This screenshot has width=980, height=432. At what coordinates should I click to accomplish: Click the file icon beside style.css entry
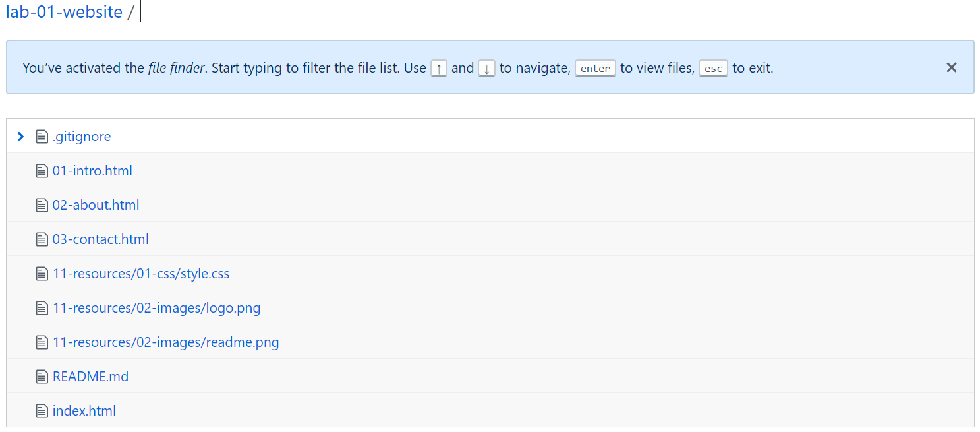42,274
